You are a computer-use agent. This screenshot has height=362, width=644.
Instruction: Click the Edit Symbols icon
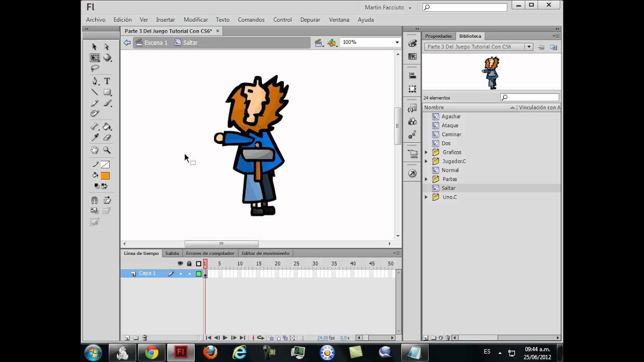click(x=332, y=43)
